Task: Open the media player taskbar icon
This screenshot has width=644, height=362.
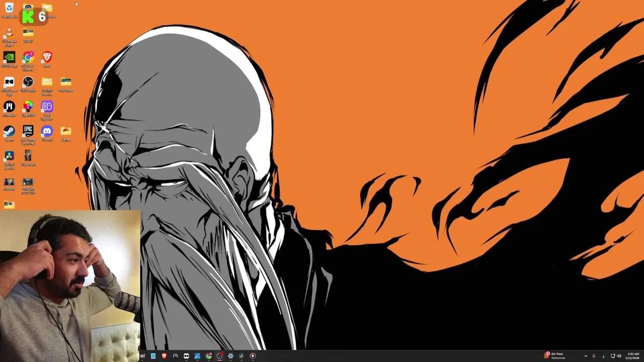Action: point(253,356)
